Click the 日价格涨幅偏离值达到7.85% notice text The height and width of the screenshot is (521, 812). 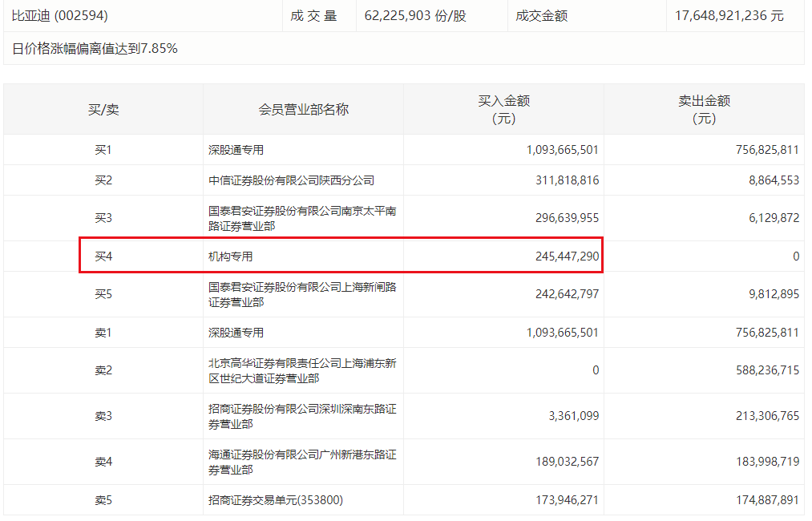(x=95, y=49)
